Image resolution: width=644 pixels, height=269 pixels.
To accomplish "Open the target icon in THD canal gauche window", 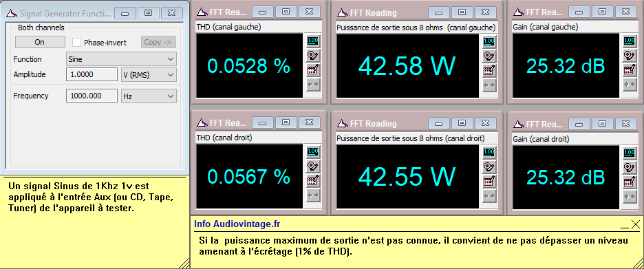I will (x=313, y=56).
